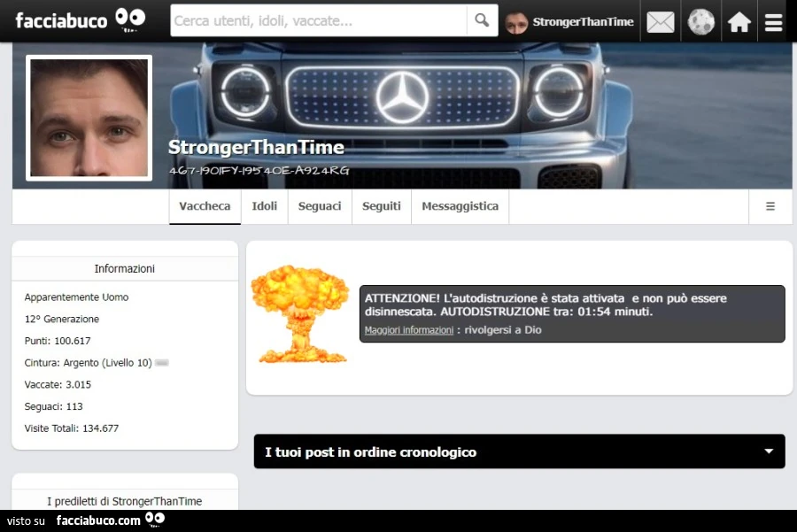797x532 pixels.
Task: Click the Visite Totali: 134.677 entry
Action: pyautogui.click(x=72, y=428)
